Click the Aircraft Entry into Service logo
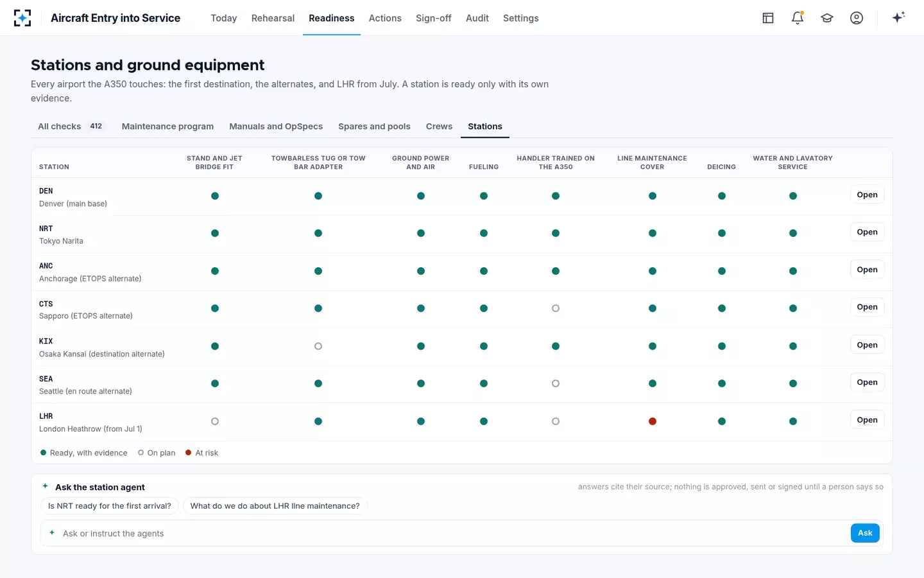 [x=22, y=18]
